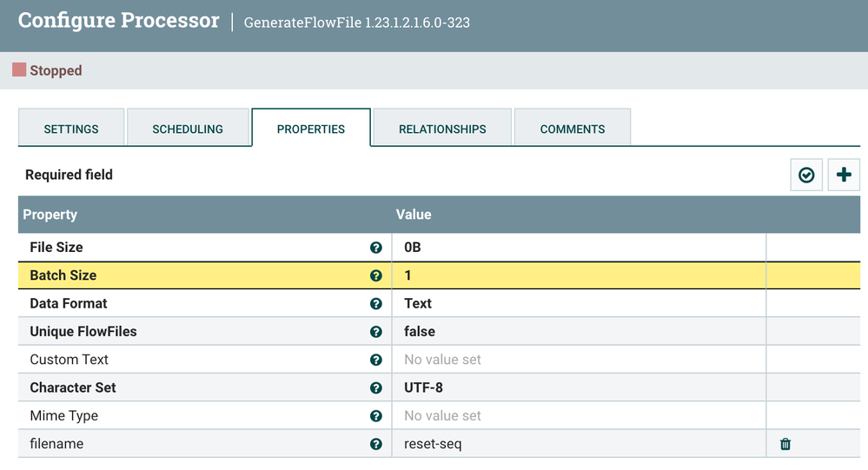Open the Character Set help tooltip icon
The height and width of the screenshot is (470, 868).
pos(375,388)
